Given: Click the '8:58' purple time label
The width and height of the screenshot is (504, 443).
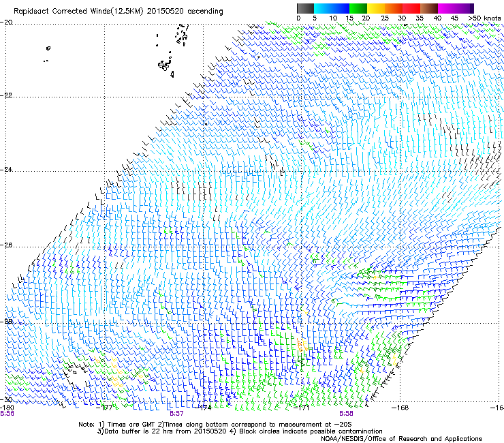Looking at the screenshot, I should click(x=346, y=414).
